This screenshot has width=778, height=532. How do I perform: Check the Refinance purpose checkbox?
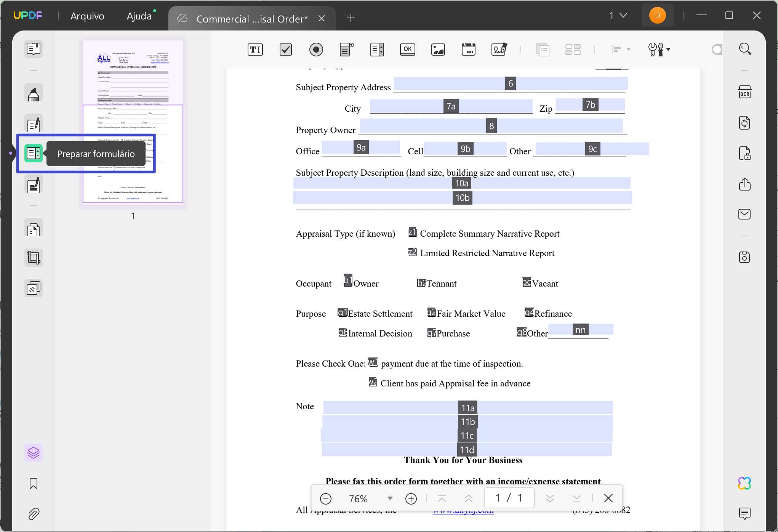[x=529, y=312]
